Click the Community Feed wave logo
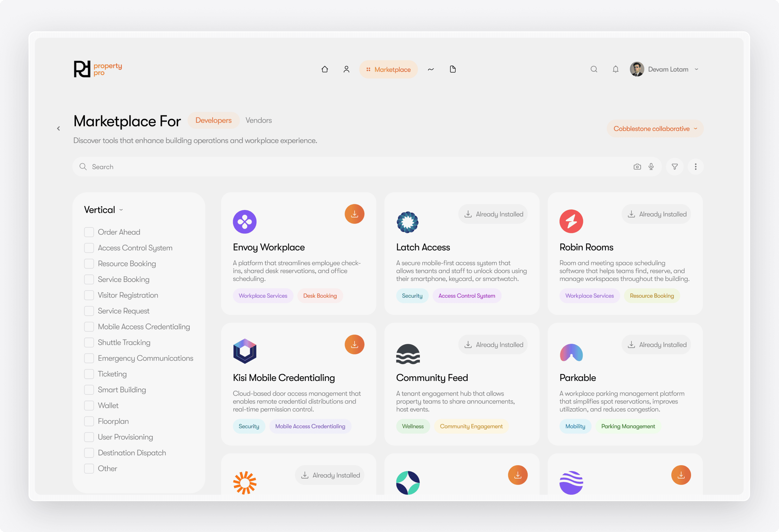This screenshot has width=779, height=532. (x=408, y=354)
